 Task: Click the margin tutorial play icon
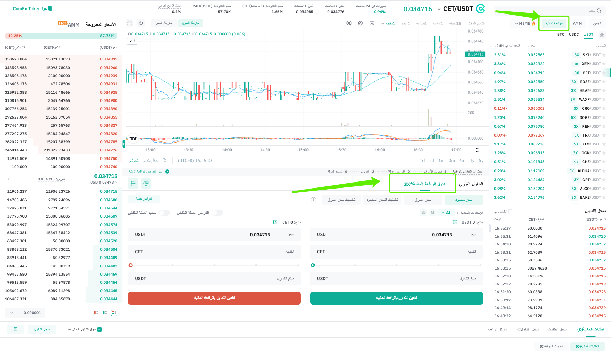[167, 172]
